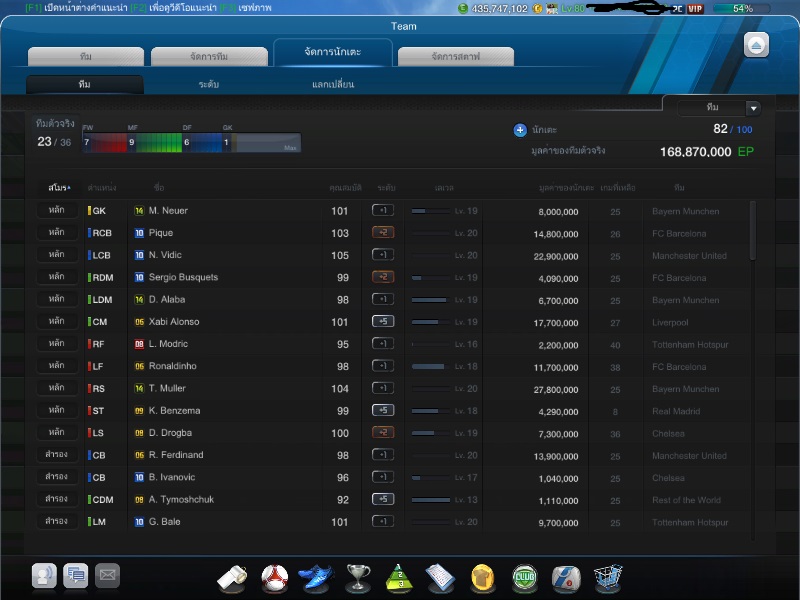Sort by the เลเวล level column header

[444, 188]
